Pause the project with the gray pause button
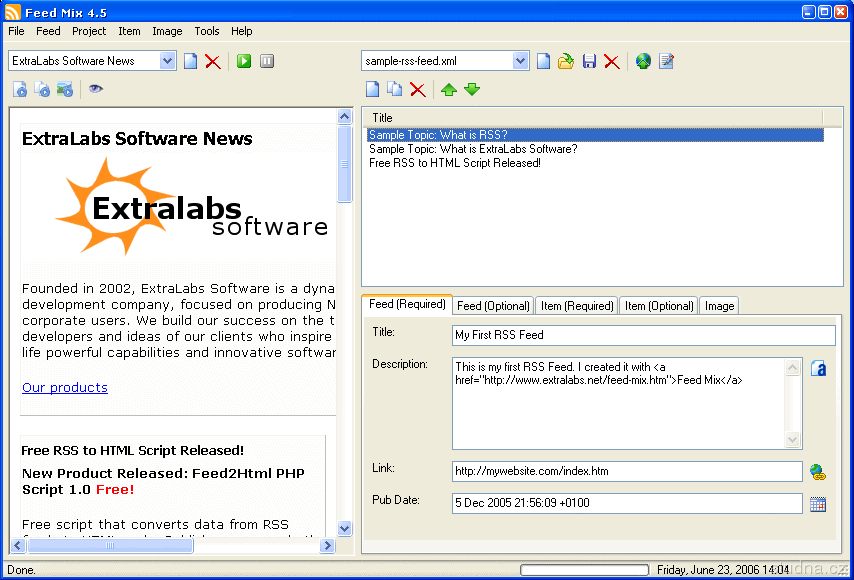This screenshot has width=854, height=580. click(267, 61)
